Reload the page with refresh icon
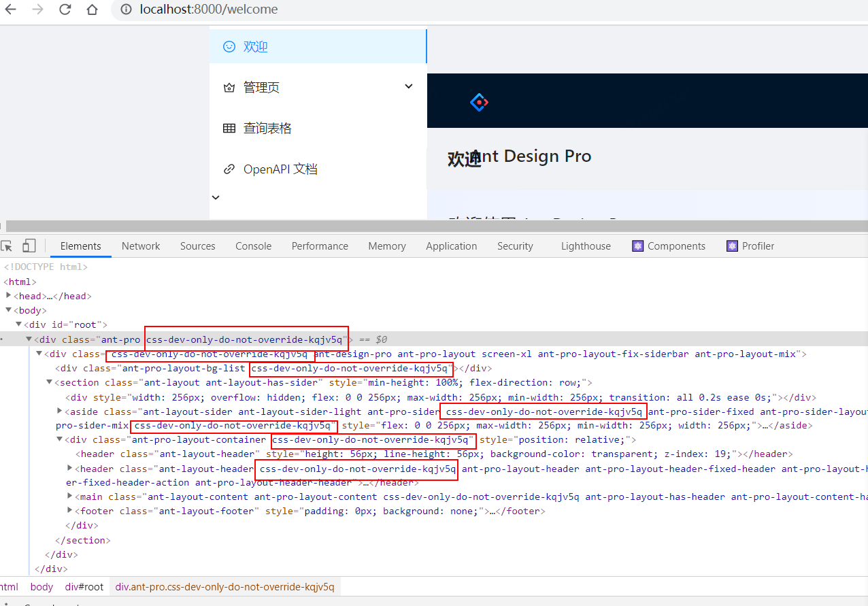 tap(65, 10)
